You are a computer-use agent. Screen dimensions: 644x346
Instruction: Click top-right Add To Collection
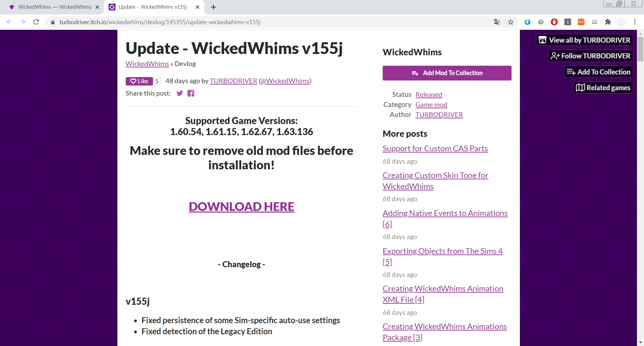point(599,72)
